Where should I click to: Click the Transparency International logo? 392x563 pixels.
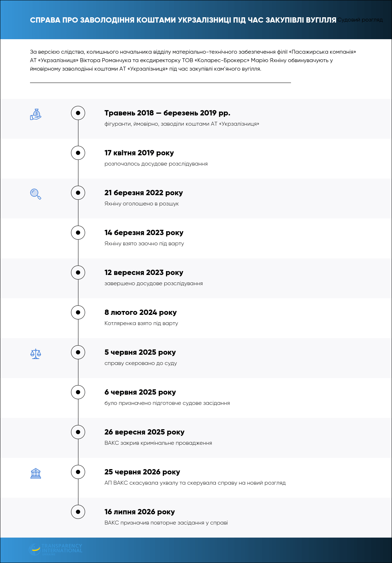pos(55,549)
